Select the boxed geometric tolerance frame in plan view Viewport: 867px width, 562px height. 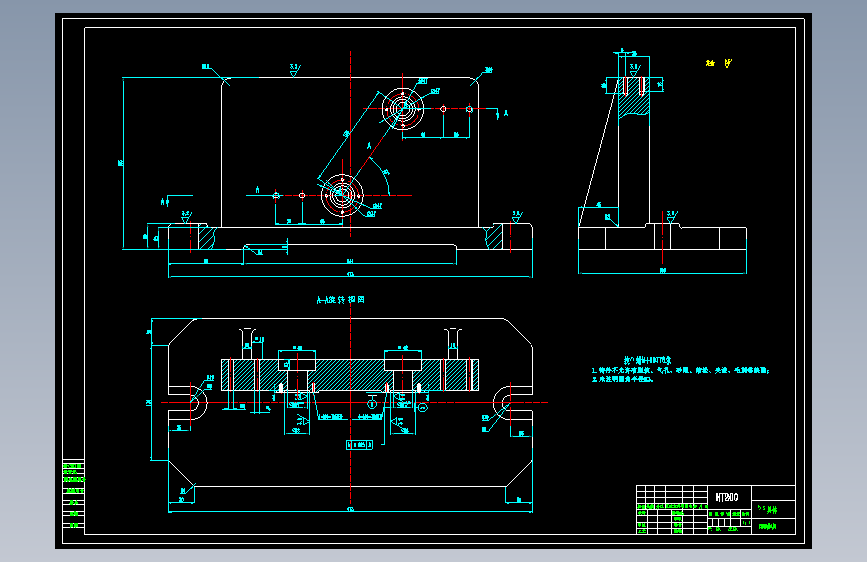coord(359,445)
